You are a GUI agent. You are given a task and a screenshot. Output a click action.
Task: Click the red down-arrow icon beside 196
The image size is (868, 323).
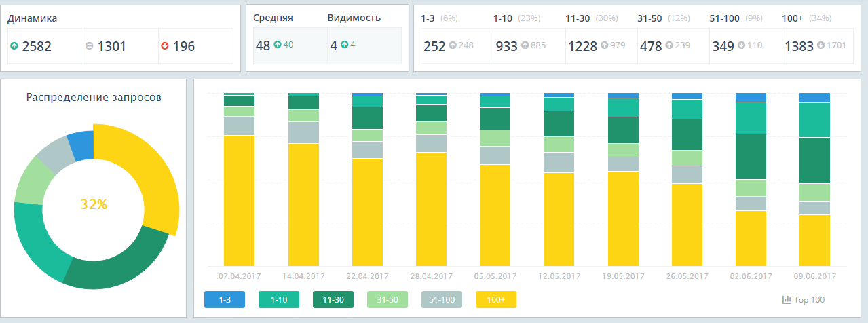[x=165, y=46]
